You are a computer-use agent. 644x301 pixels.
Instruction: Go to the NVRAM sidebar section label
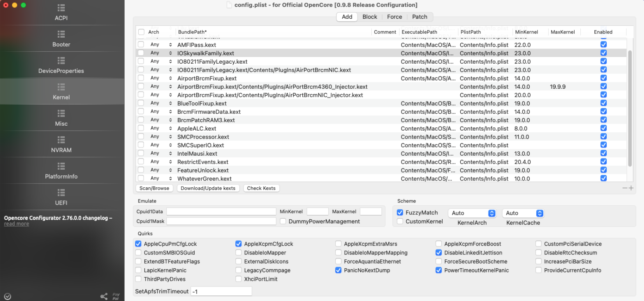click(x=61, y=150)
